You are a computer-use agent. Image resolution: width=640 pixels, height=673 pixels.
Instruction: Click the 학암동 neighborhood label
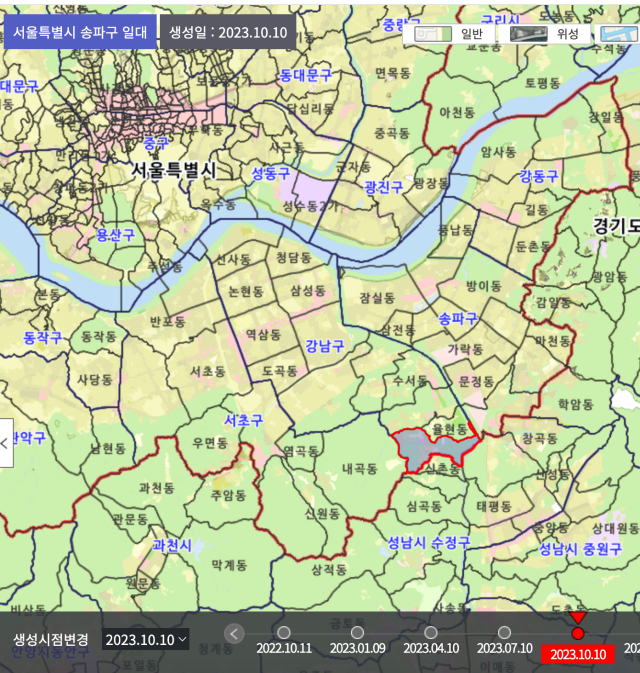(576, 404)
